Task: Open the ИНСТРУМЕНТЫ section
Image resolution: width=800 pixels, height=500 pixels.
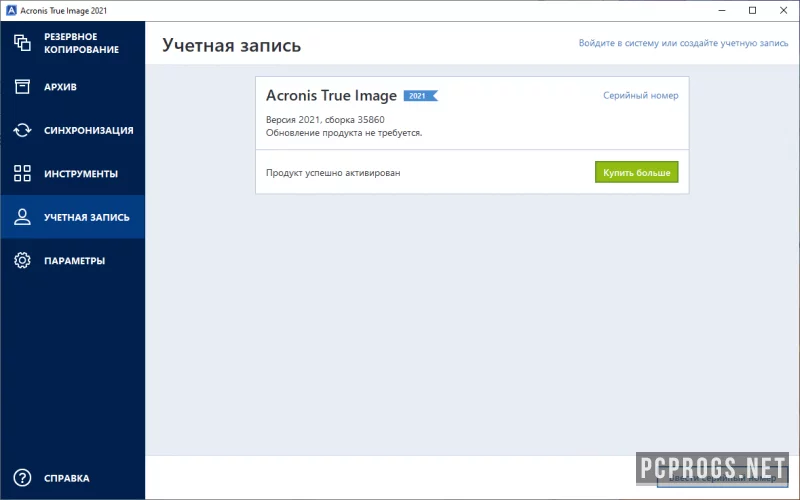Action: point(72,173)
